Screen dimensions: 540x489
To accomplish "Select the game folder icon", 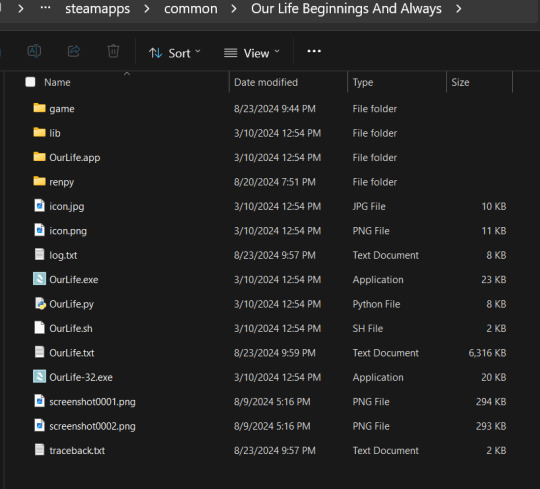I will (40, 108).
